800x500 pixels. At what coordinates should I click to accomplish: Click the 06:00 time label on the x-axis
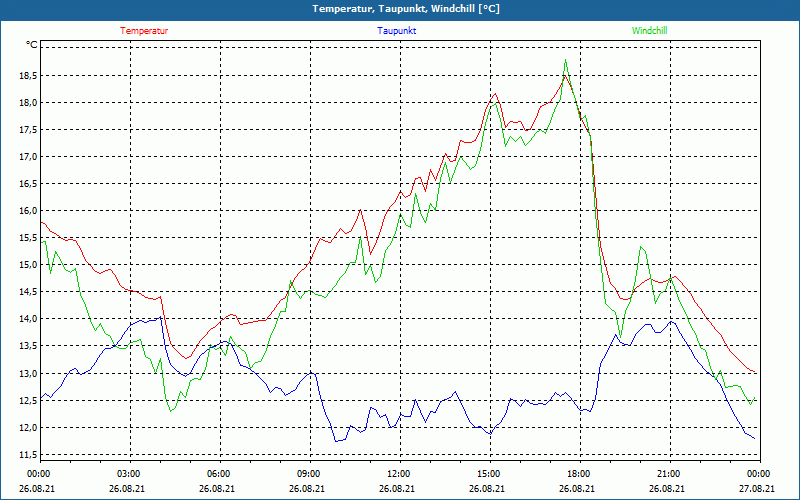coord(220,474)
